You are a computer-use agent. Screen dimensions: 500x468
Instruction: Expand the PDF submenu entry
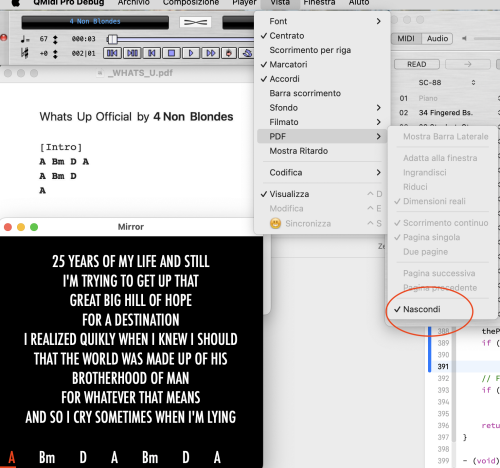coord(322,136)
